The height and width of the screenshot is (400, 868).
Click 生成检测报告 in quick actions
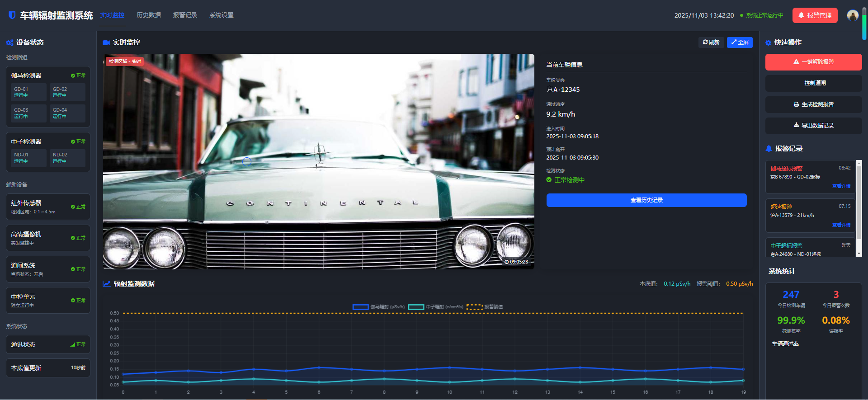[x=813, y=104]
